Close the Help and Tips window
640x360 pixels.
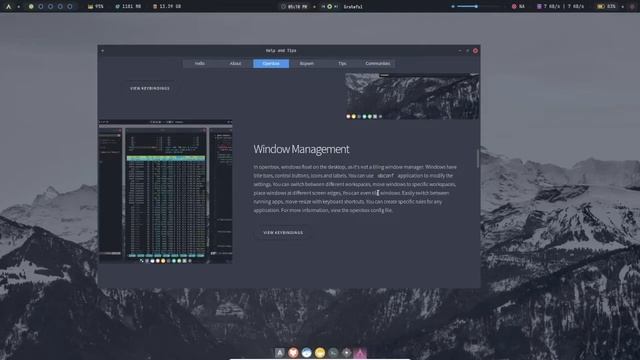(x=476, y=51)
